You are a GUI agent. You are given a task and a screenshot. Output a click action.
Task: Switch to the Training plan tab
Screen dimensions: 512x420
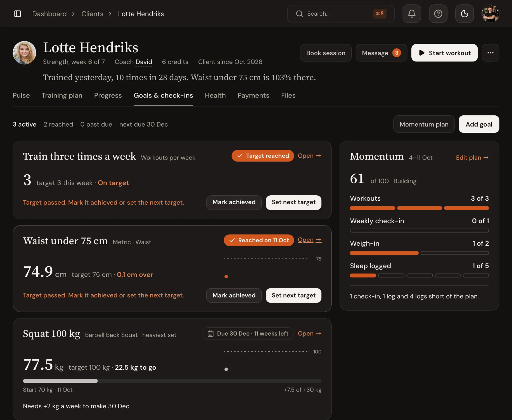(62, 96)
